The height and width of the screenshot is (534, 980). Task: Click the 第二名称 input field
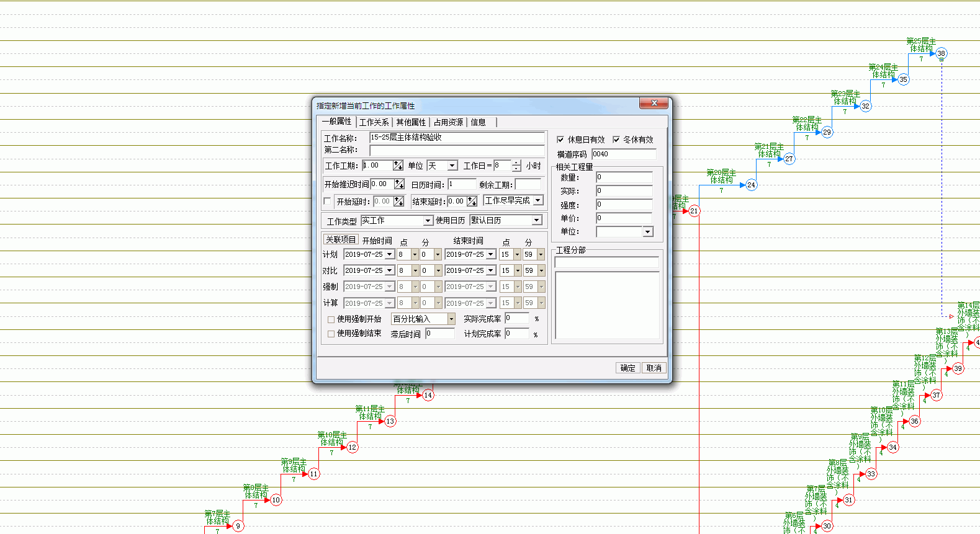[x=457, y=150]
